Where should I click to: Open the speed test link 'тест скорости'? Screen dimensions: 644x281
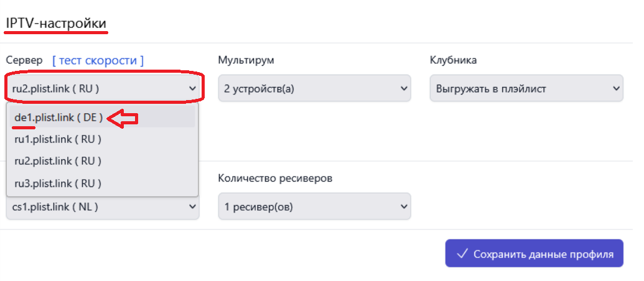point(98,61)
